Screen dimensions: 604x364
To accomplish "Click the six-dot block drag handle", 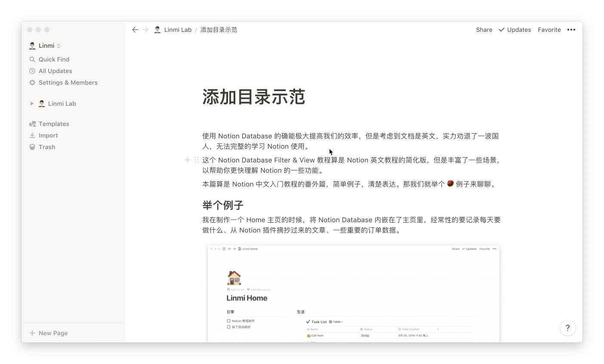I will tap(197, 160).
